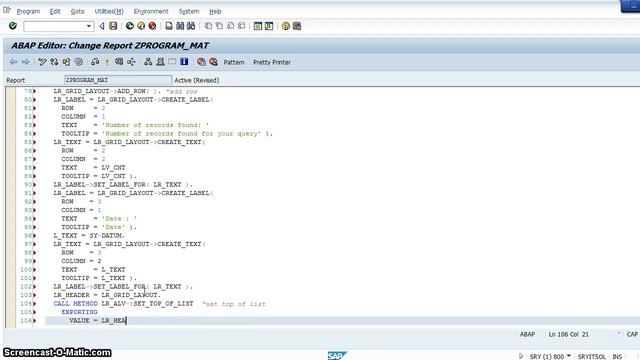Click the green Enter checkmark icon
Screen dimensions: 640x360
(x=13, y=26)
